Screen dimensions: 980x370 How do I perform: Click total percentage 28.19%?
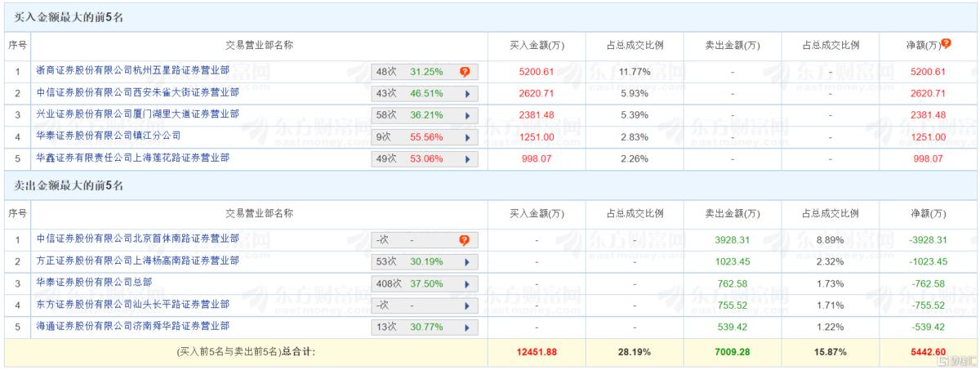(x=634, y=352)
